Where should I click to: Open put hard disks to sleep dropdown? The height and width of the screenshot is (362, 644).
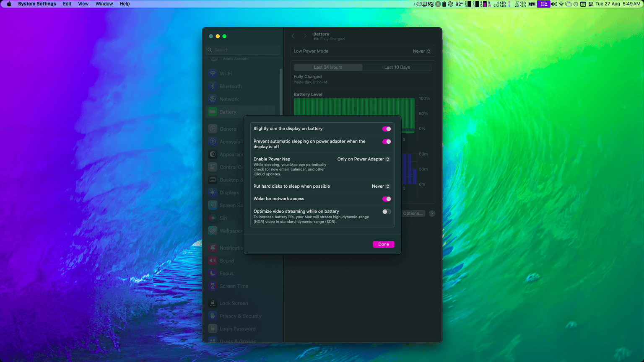(x=380, y=186)
